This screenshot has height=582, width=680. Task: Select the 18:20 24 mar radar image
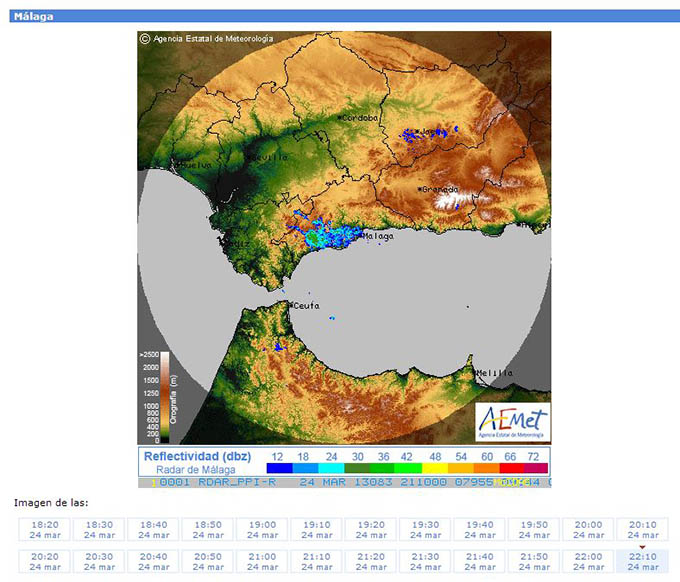[x=44, y=529]
